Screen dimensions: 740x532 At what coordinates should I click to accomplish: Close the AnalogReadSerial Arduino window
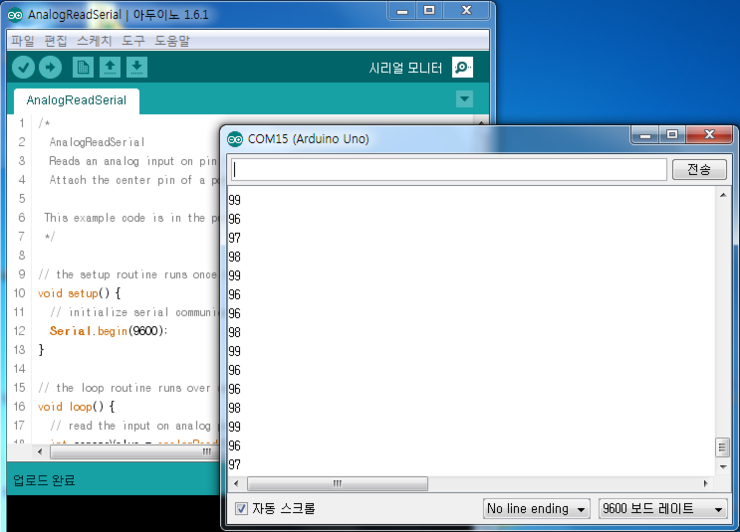(x=466, y=11)
